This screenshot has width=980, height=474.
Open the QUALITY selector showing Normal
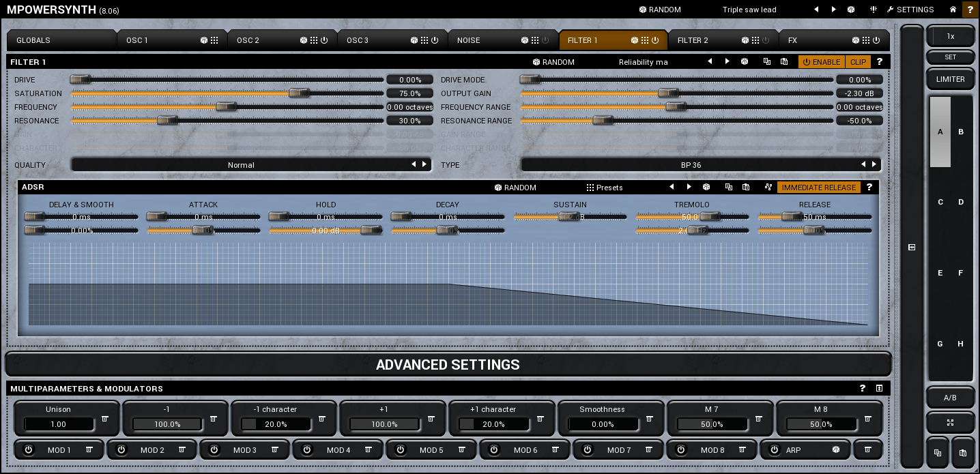pyautogui.click(x=241, y=165)
